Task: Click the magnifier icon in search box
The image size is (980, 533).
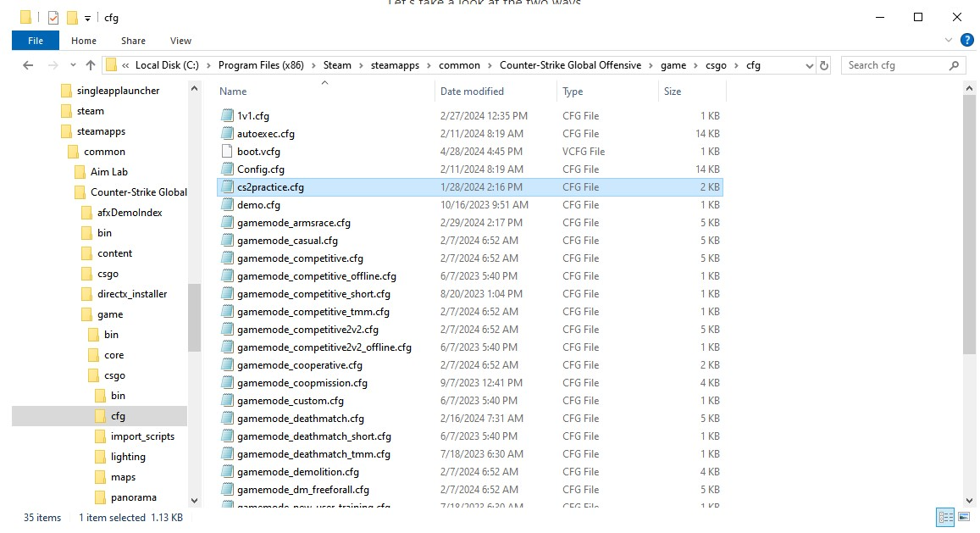Action: tap(954, 65)
